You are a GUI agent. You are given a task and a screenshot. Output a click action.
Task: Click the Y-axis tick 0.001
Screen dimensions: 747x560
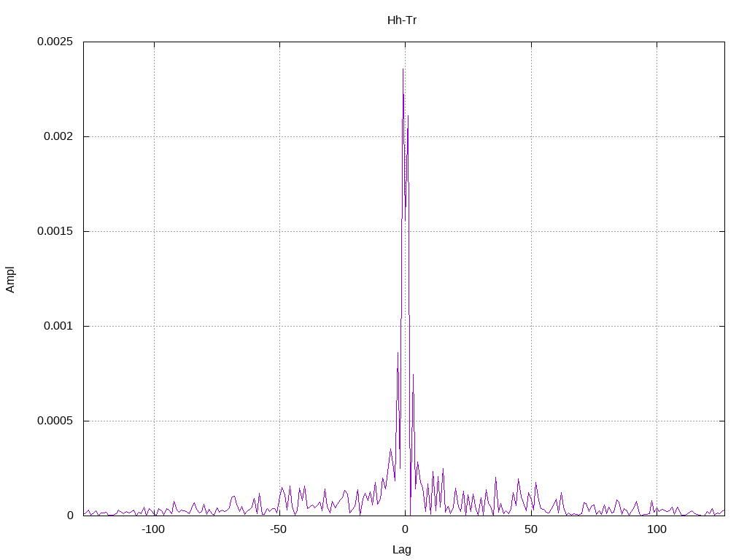(58, 326)
